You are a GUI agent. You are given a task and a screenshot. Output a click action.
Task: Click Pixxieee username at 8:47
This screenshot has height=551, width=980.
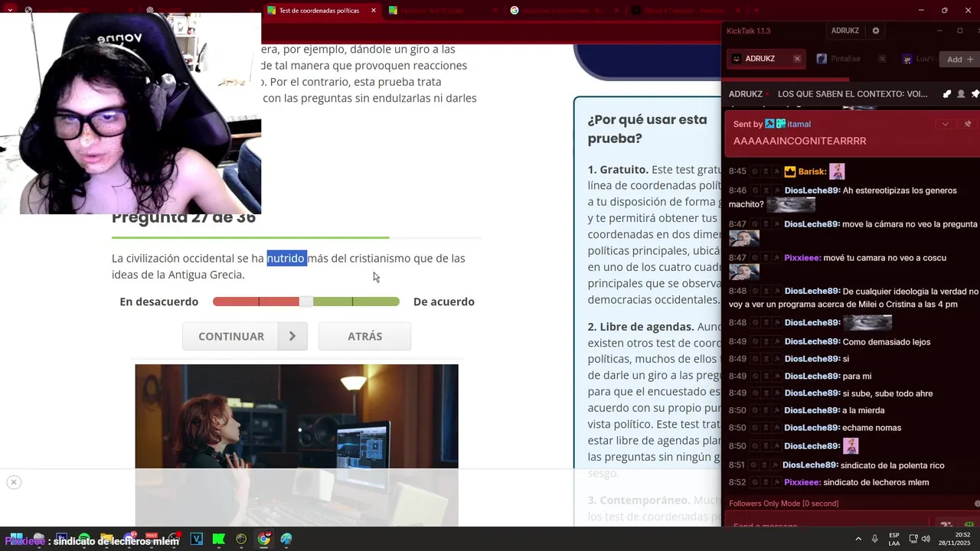click(x=802, y=258)
